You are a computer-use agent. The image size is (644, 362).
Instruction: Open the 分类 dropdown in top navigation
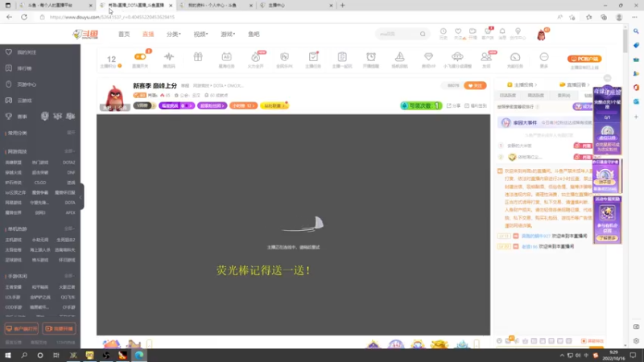tap(173, 34)
